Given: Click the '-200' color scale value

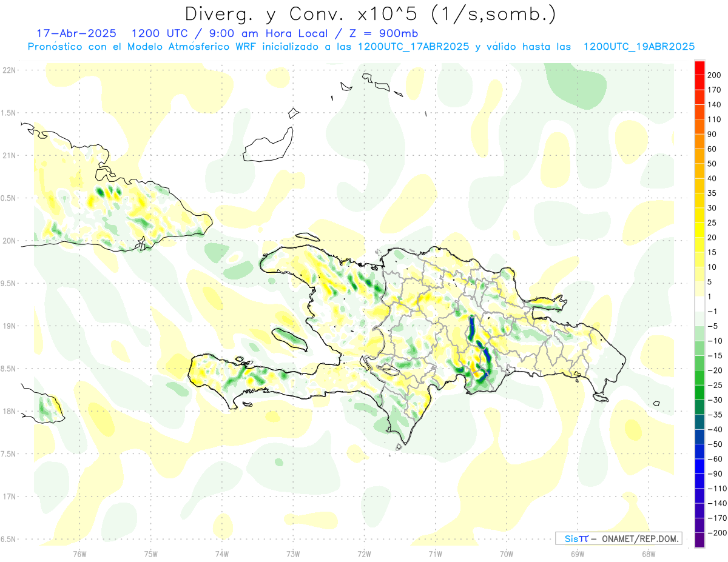Looking at the screenshot, I should [718, 533].
